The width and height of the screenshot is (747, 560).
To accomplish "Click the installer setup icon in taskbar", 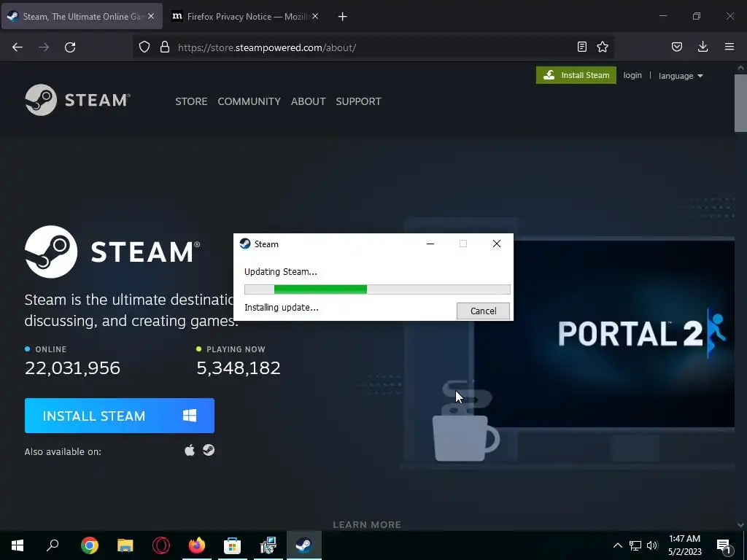I will coord(268,545).
